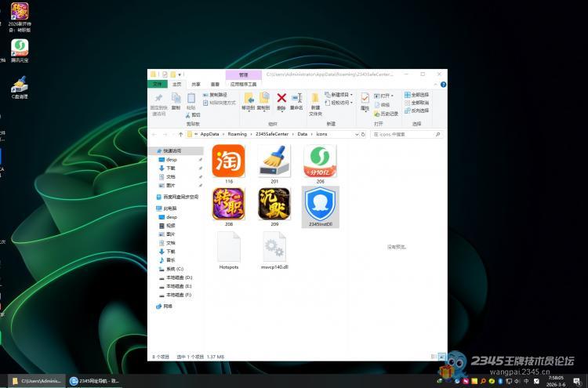Screen dimensions: 588x388
Task: Click the Rename (重命名) ribbon icon
Action: click(x=296, y=101)
